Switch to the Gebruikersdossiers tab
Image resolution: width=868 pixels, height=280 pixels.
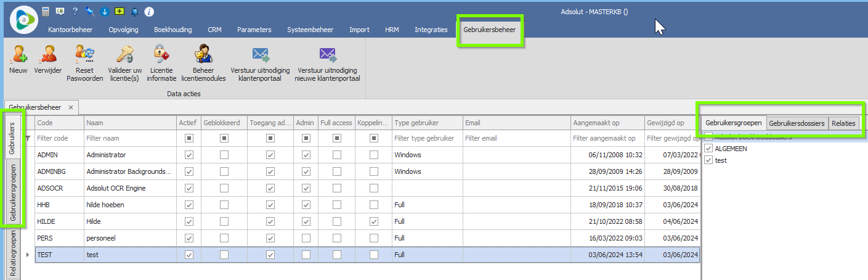pos(797,123)
